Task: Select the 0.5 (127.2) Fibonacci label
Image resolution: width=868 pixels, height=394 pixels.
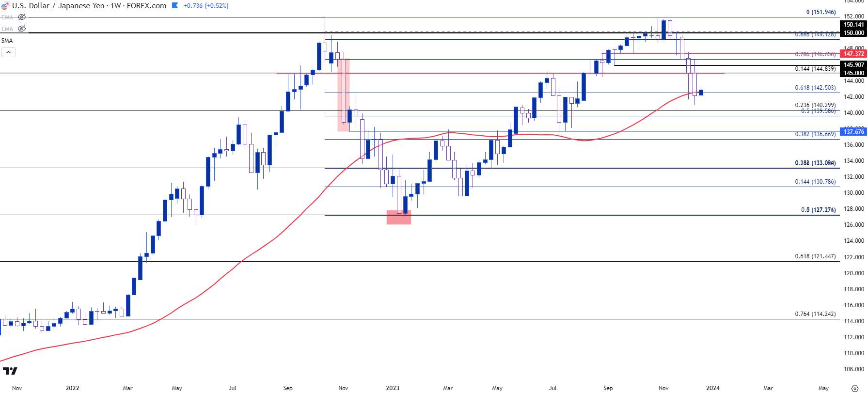Action: (x=818, y=210)
